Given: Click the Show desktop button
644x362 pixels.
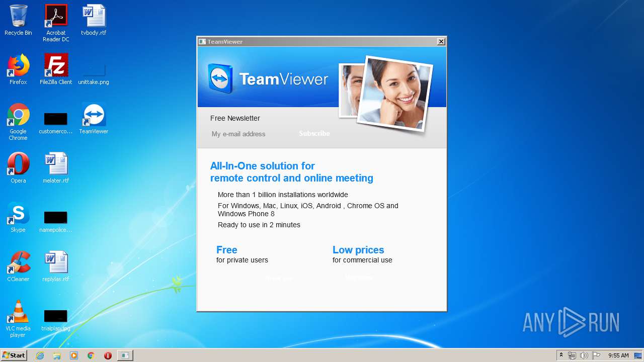Looking at the screenshot, I should 638,355.
